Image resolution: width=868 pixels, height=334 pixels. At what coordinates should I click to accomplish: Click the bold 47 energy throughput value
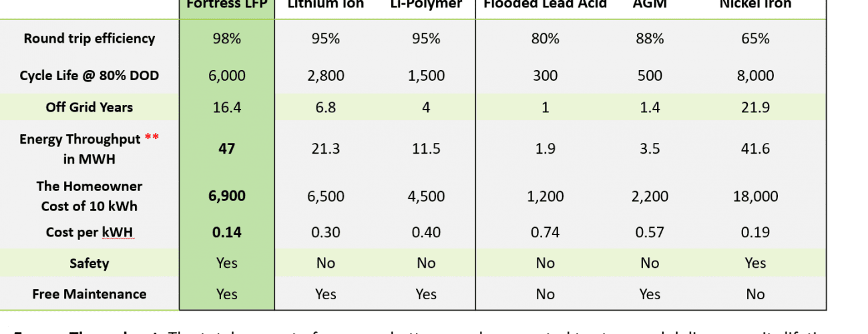(x=227, y=148)
